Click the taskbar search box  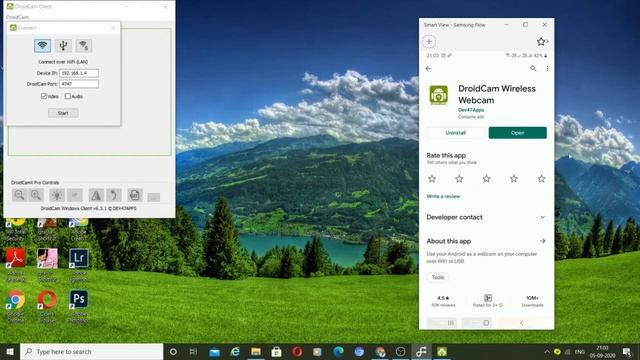click(91, 351)
